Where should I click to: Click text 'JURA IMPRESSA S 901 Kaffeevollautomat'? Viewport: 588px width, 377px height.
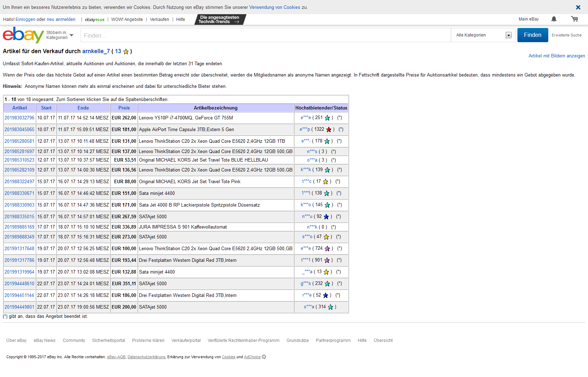pos(183,227)
